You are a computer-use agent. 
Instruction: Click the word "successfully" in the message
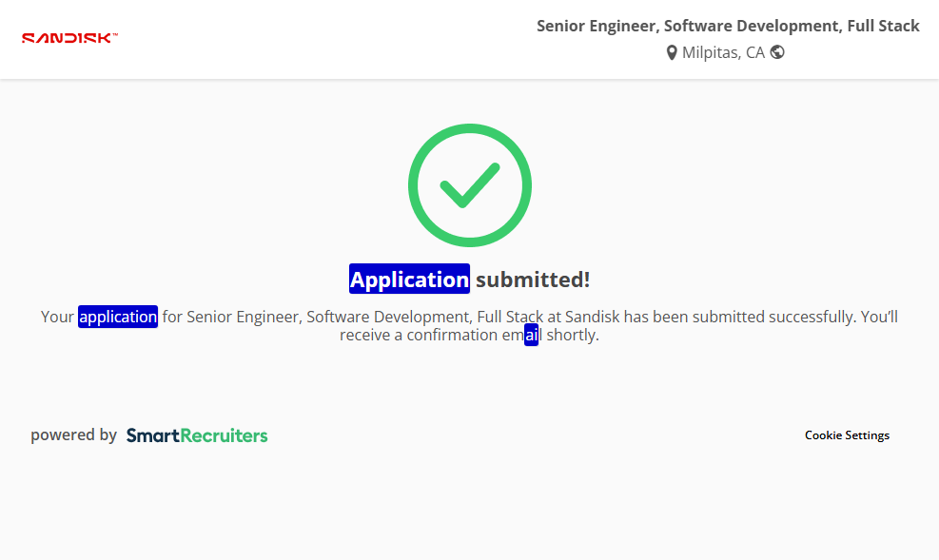pyautogui.click(x=804, y=317)
